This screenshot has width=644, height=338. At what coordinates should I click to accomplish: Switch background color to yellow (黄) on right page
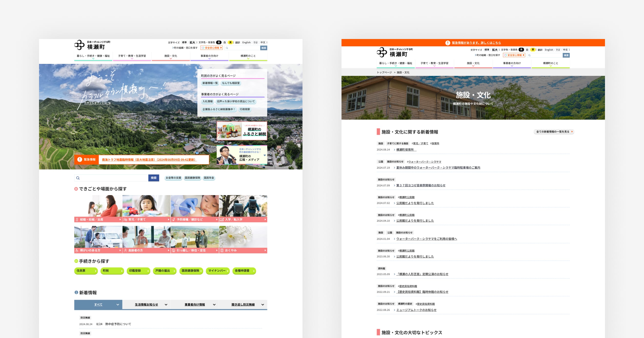[x=533, y=50]
